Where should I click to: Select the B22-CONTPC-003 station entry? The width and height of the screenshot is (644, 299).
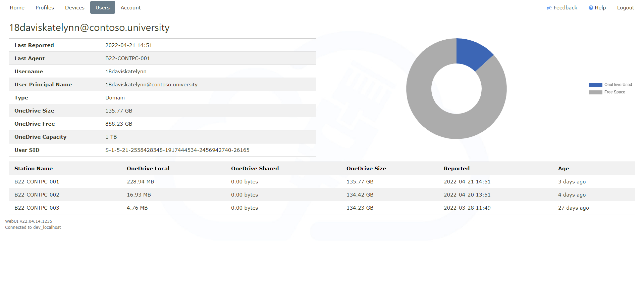click(x=37, y=208)
